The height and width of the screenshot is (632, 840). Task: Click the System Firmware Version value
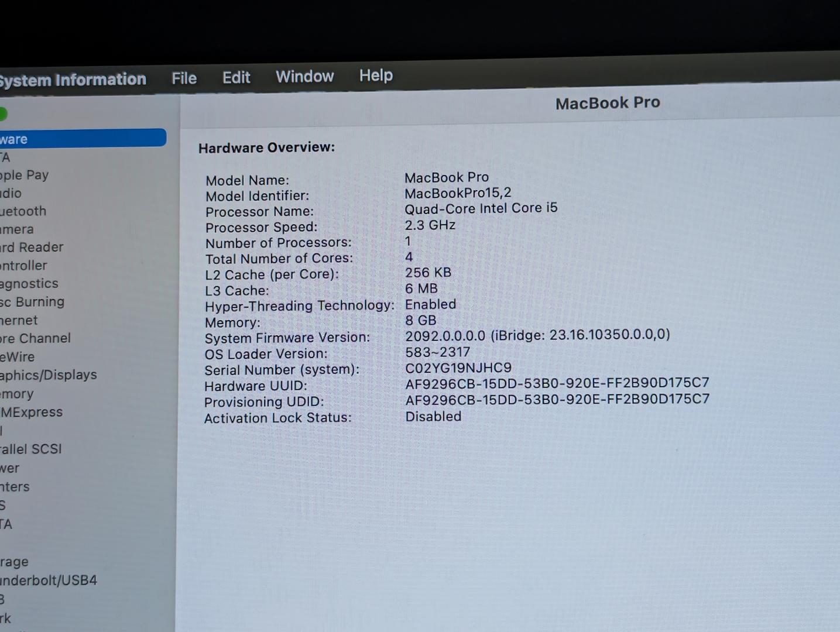(x=537, y=335)
